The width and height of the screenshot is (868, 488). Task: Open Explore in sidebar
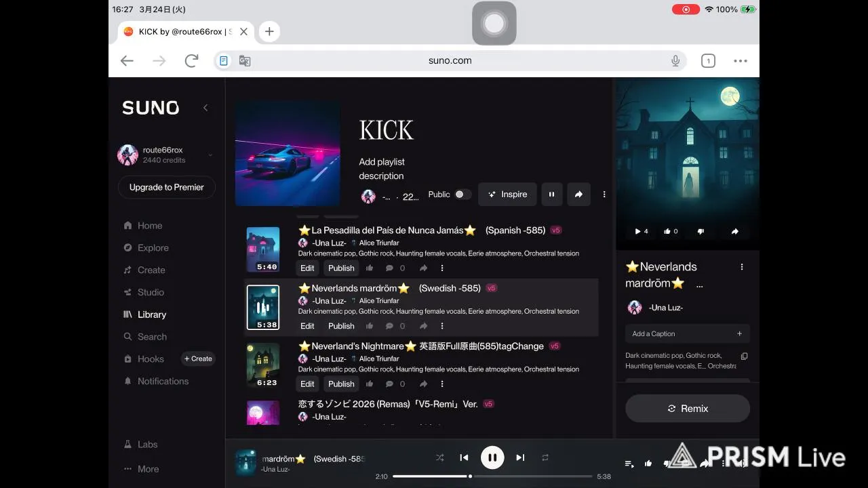[x=146, y=248]
